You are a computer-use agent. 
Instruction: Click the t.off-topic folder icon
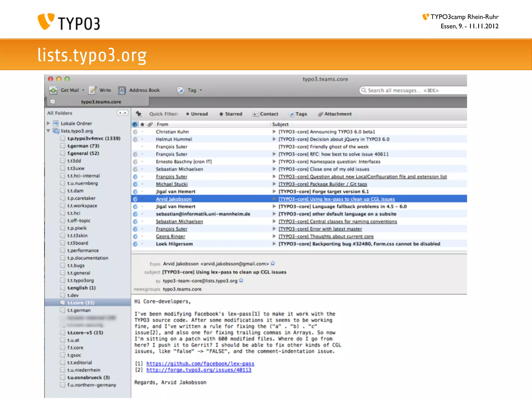tap(62, 221)
